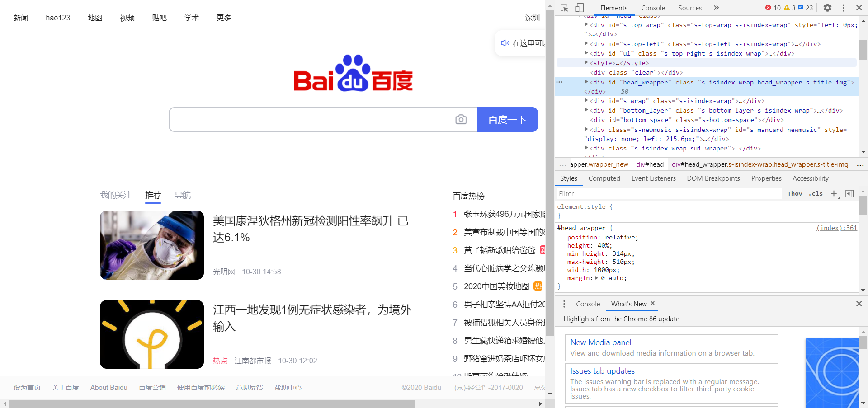Click ellipsis beside head_wrapper element row
This screenshot has width=868, height=408.
pyautogui.click(x=559, y=82)
